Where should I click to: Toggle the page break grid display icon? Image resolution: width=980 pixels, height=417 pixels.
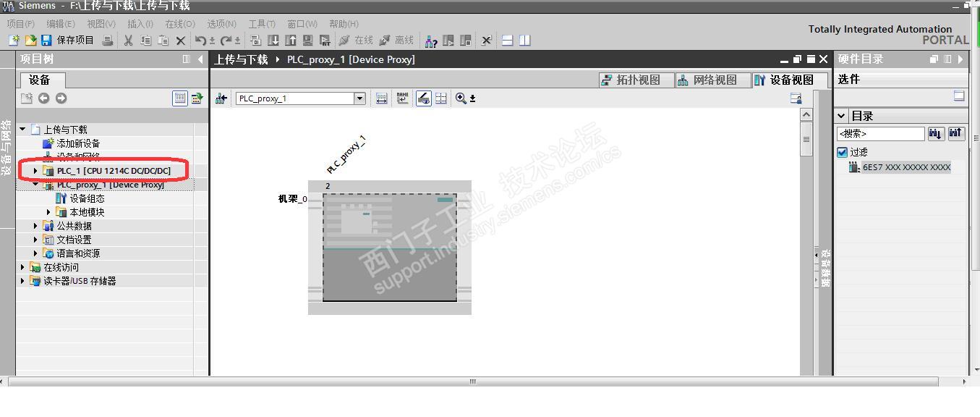click(x=441, y=98)
